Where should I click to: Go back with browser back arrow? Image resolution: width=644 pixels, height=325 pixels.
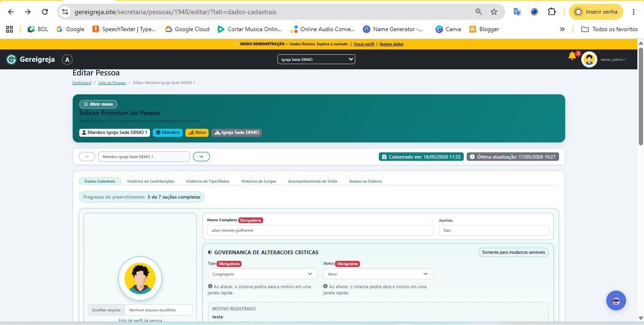pyautogui.click(x=11, y=12)
